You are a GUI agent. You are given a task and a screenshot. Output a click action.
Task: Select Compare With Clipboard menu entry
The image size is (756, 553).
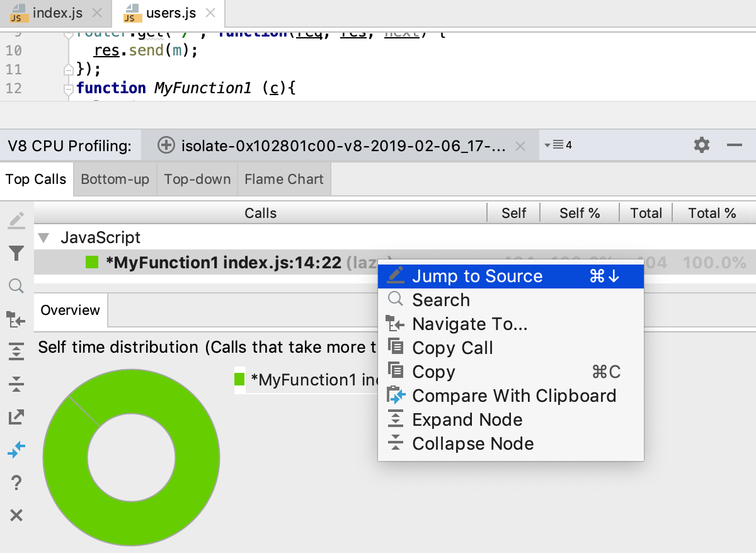[513, 396]
